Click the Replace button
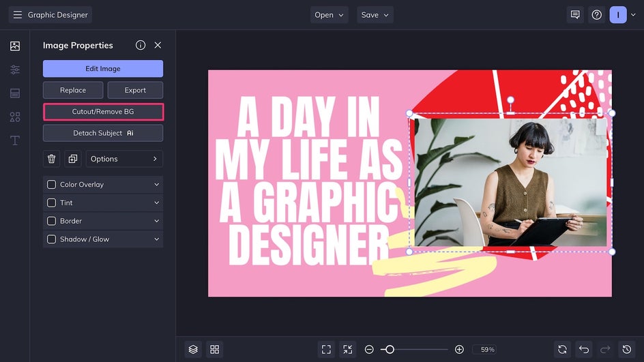The width and height of the screenshot is (644, 362). [x=73, y=90]
